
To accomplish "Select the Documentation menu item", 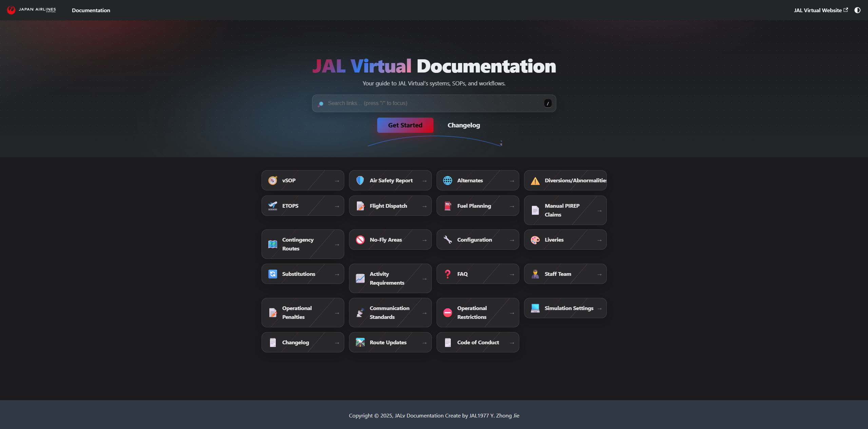I will coord(91,10).
